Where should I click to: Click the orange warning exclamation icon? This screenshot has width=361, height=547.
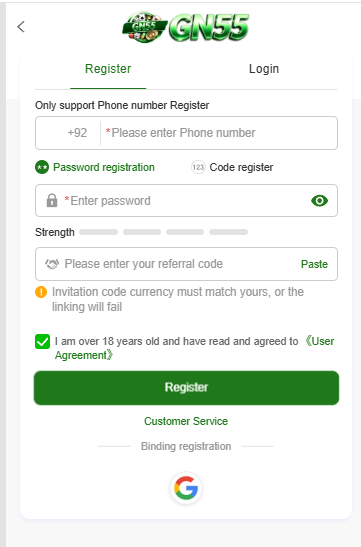pos(41,292)
